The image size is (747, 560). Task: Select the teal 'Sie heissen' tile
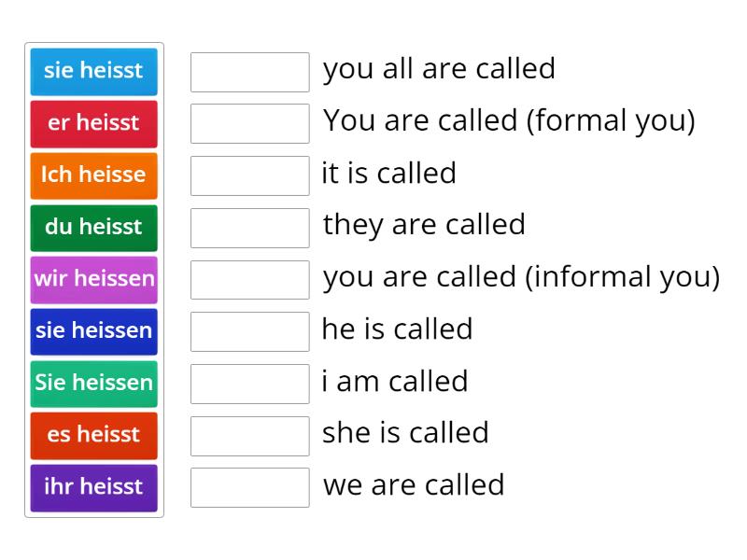point(93,384)
